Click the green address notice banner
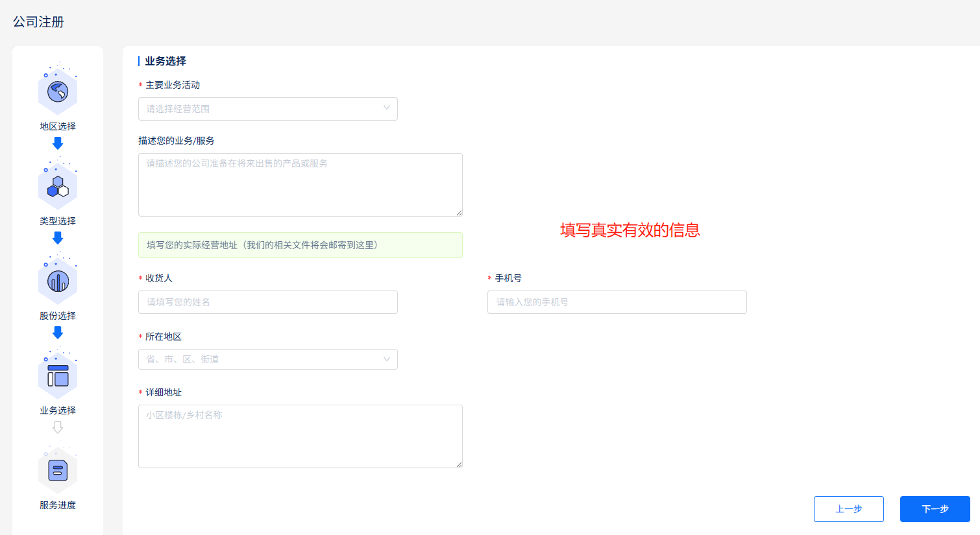Screen dimensions: 980x535 pyautogui.click(x=300, y=245)
